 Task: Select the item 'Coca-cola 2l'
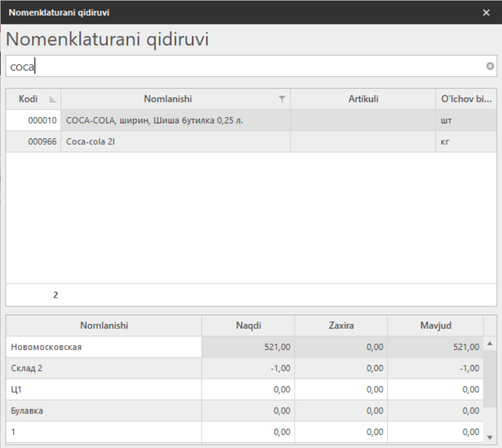pyautogui.click(x=90, y=142)
